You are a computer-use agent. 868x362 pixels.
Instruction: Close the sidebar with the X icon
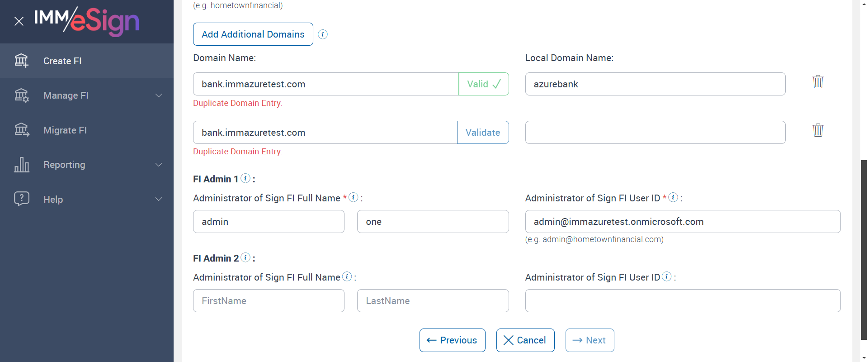click(x=19, y=21)
